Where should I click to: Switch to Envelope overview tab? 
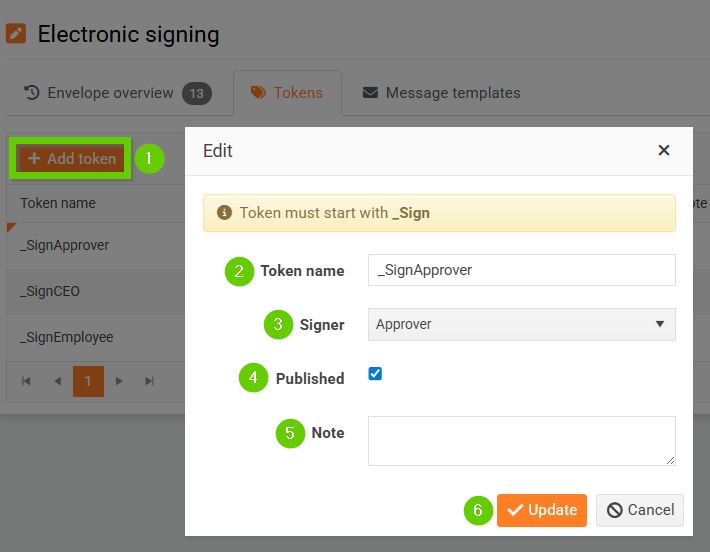98,93
